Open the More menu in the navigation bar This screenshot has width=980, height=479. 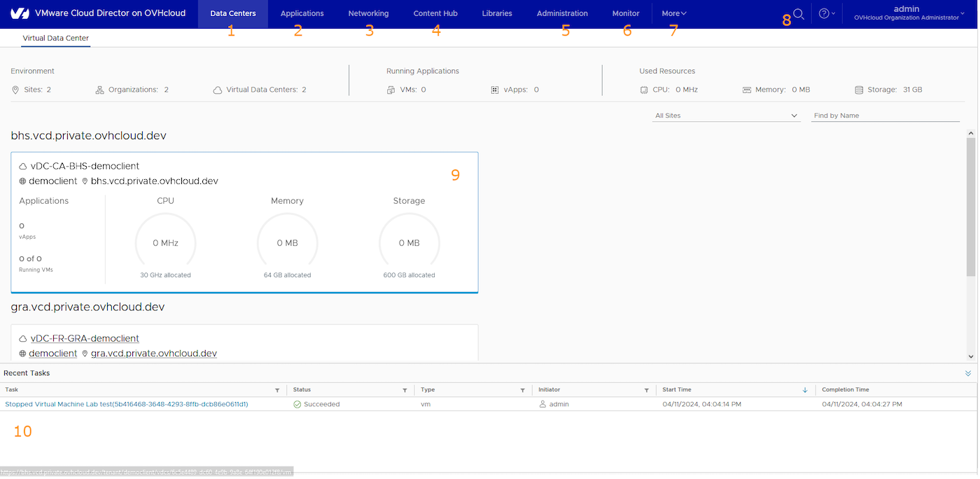pyautogui.click(x=673, y=13)
